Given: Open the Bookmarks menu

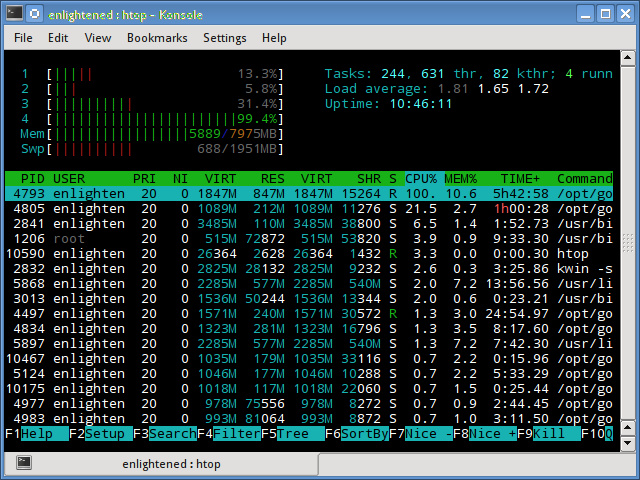Looking at the screenshot, I should click(157, 38).
